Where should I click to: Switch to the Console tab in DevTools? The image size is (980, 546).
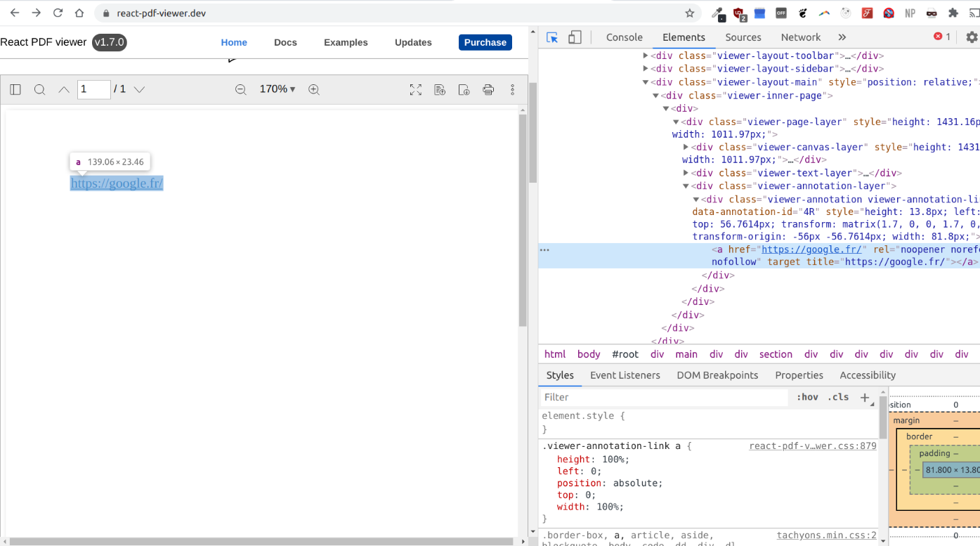[624, 37]
